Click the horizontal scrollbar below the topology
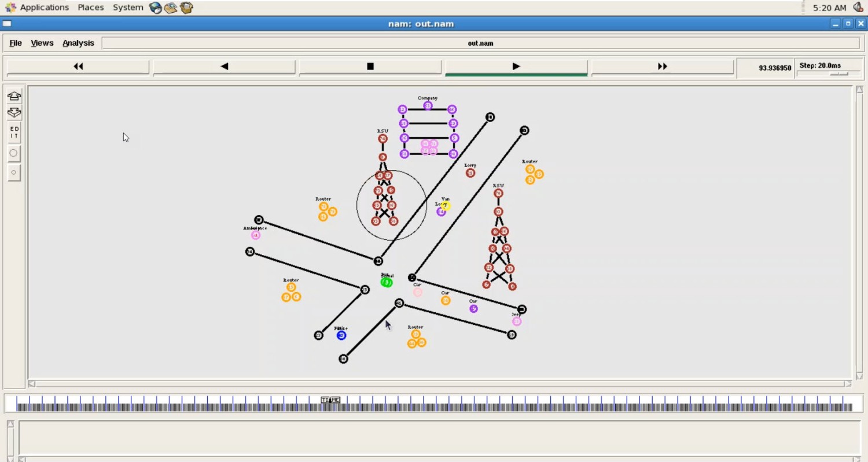868x462 pixels. tap(440, 383)
